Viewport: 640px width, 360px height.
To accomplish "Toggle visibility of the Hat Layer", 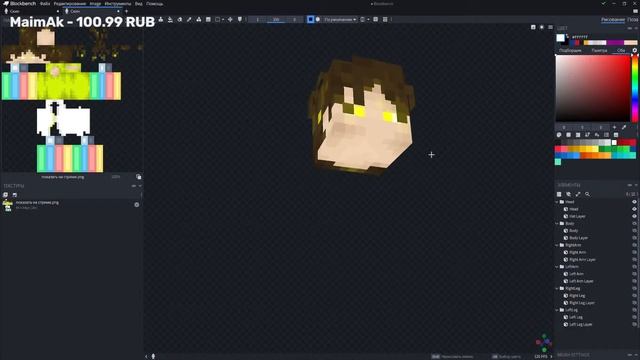I will coord(634,216).
